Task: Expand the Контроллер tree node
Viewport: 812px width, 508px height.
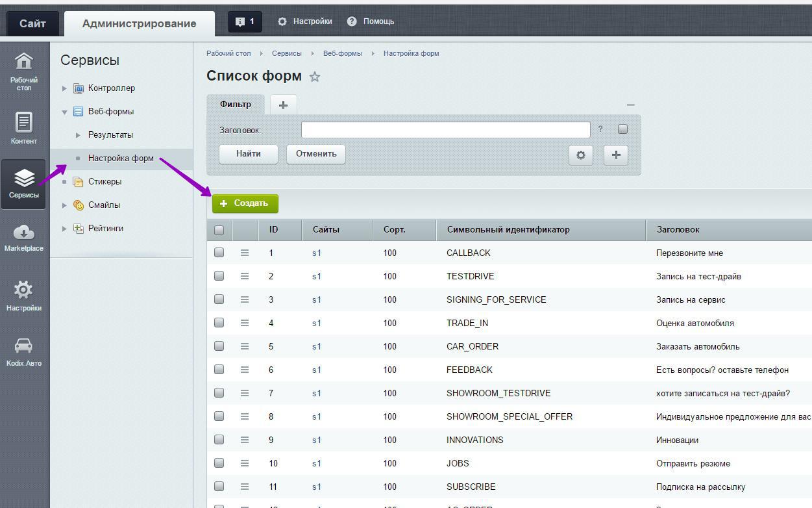Action: (64, 88)
